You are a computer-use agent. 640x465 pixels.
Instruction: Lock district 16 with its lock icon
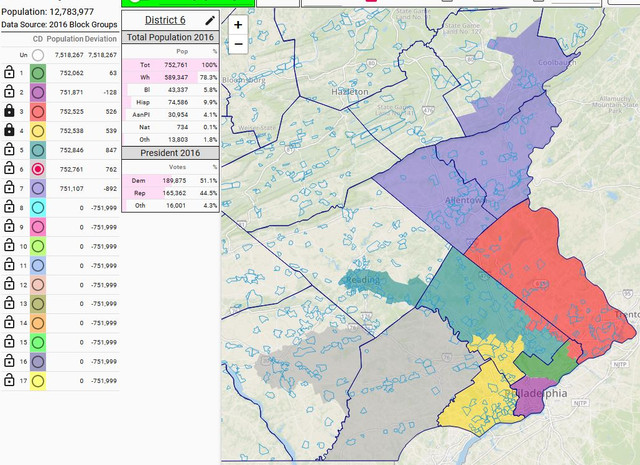9,361
